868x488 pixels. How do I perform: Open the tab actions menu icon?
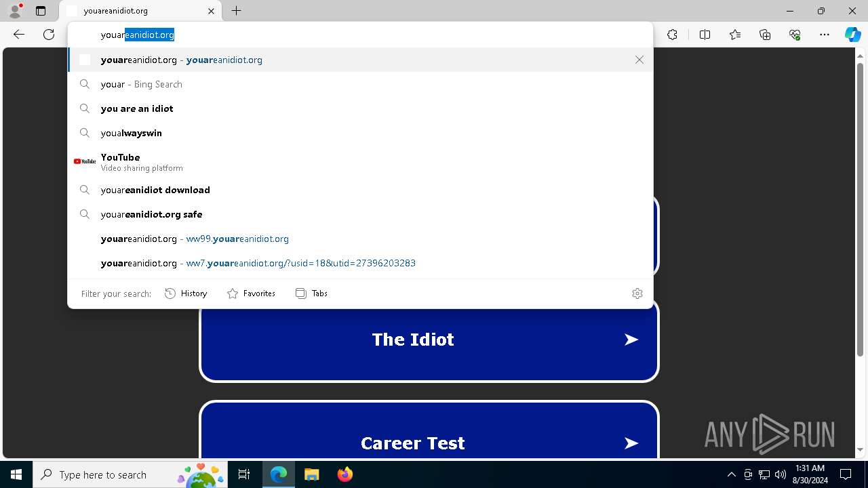[41, 11]
